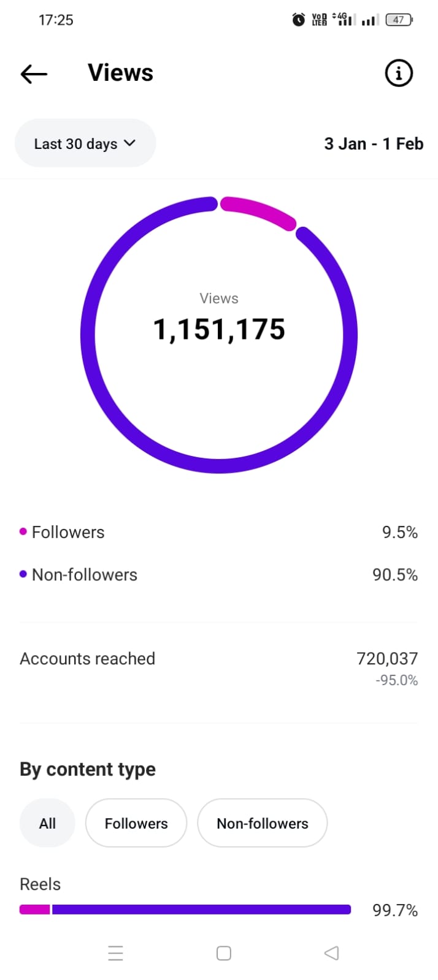Tap the Reels progress bar
Image resolution: width=438 pixels, height=980 pixels.
[185, 910]
